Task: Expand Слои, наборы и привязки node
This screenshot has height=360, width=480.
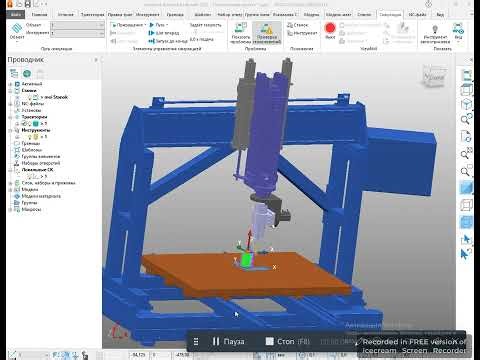Action: [10, 183]
